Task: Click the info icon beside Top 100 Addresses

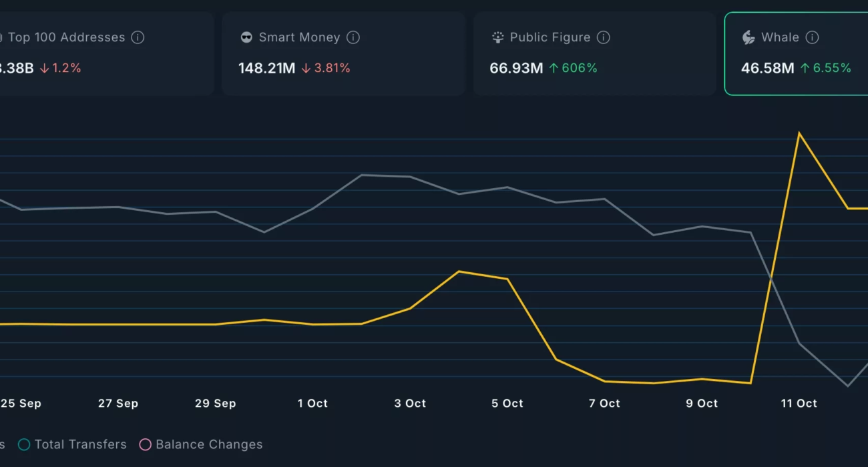Action: coord(138,37)
